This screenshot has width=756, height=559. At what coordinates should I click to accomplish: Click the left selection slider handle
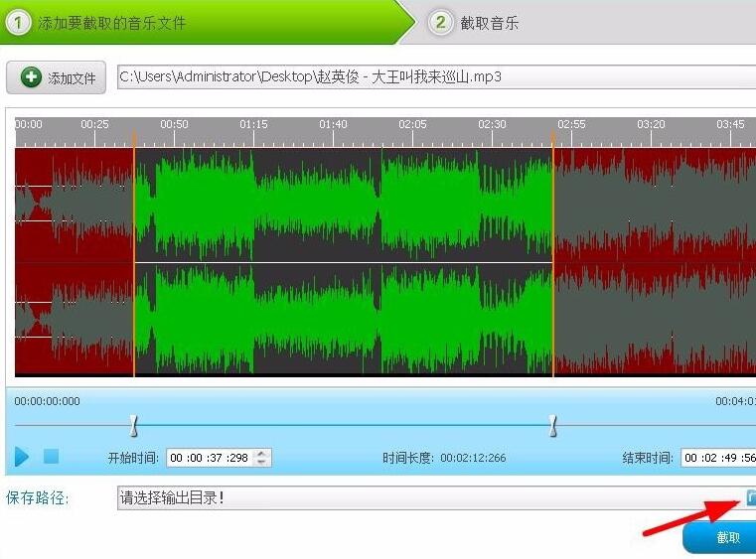134,426
